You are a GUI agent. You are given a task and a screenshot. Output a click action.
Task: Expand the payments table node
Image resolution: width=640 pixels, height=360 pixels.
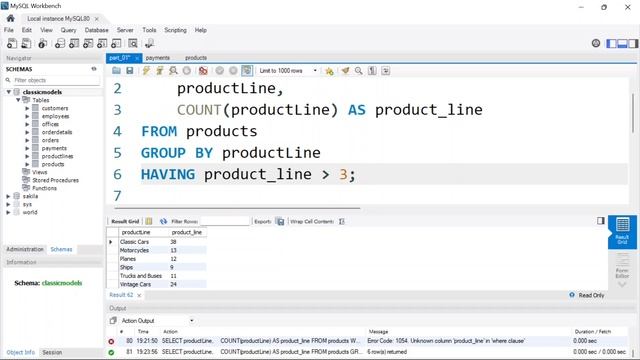point(27,148)
